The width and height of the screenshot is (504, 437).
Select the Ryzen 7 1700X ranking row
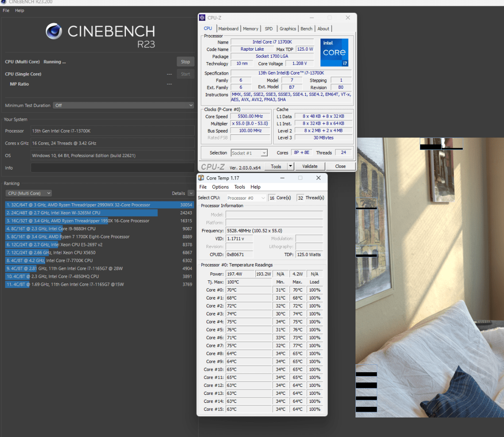(x=99, y=236)
